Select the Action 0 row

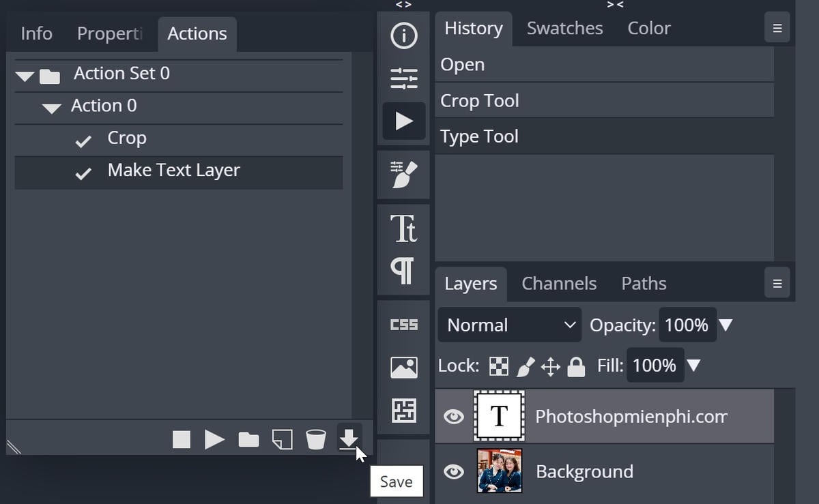(179, 108)
